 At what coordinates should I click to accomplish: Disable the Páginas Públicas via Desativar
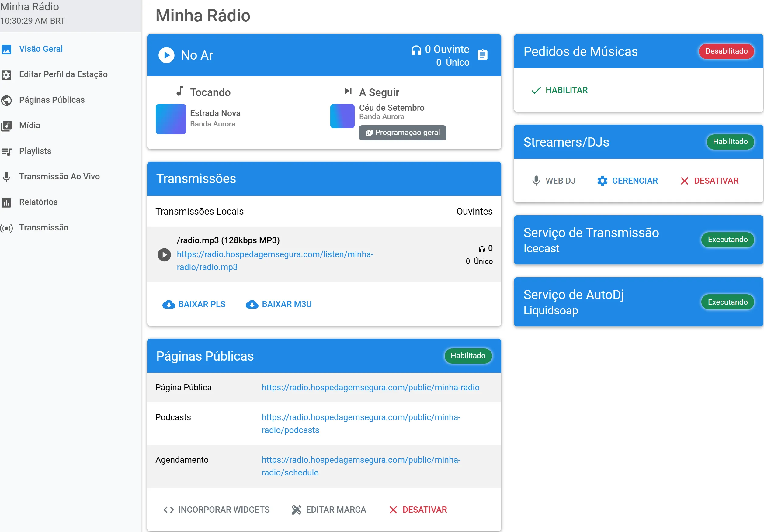tap(418, 510)
